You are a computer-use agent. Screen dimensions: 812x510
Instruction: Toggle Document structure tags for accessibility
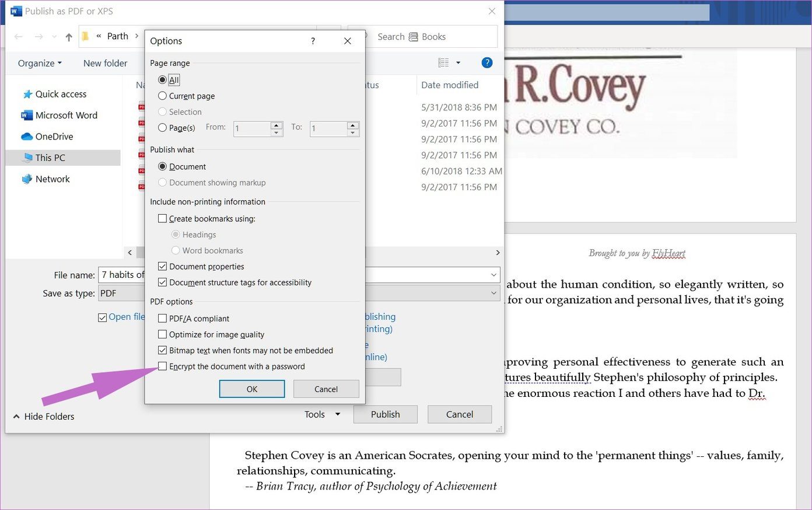[163, 282]
